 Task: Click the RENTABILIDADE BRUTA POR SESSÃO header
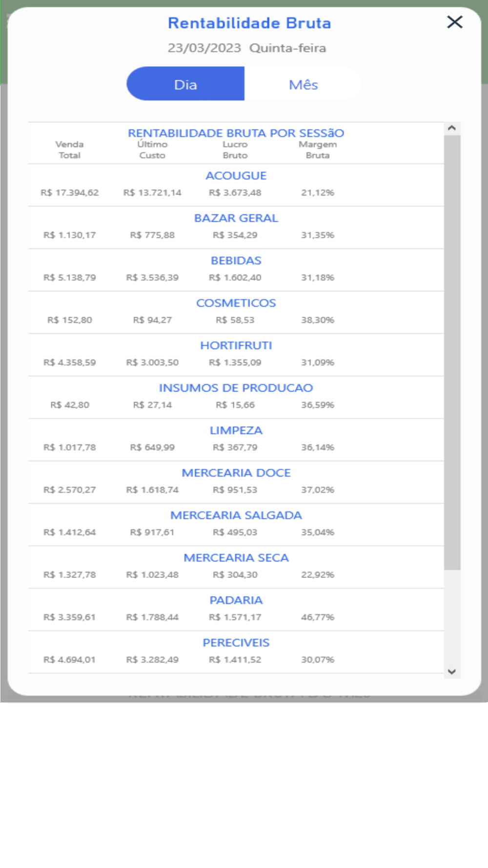coord(236,133)
